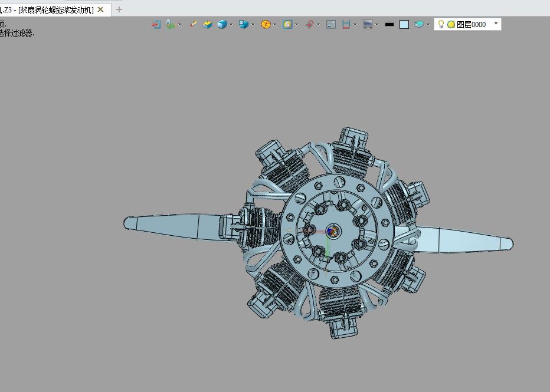
Task: Click the teal layers stack icon
Action: coord(419,24)
